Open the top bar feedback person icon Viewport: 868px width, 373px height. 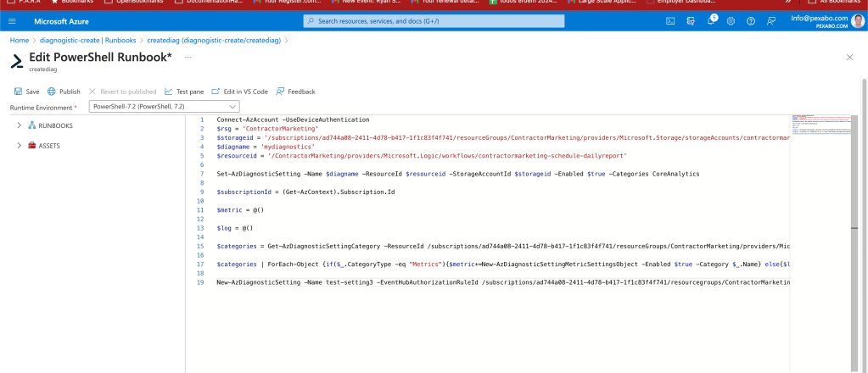pyautogui.click(x=770, y=21)
